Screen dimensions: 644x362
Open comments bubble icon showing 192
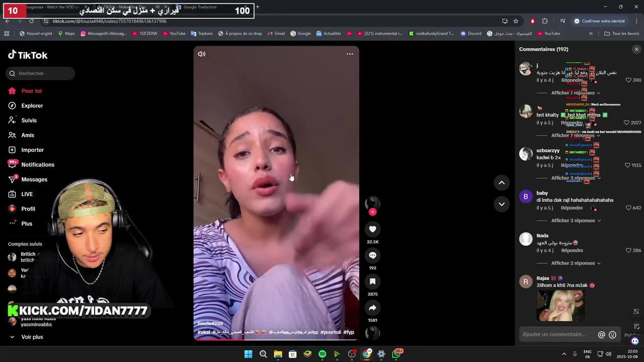[x=372, y=255]
